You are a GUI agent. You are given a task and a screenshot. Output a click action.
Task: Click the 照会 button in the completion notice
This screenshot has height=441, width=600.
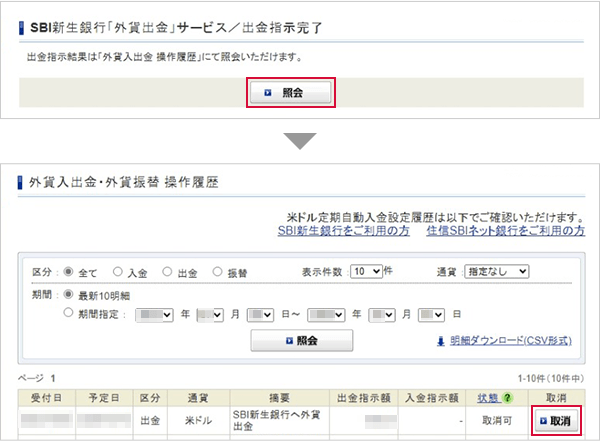coord(291,92)
